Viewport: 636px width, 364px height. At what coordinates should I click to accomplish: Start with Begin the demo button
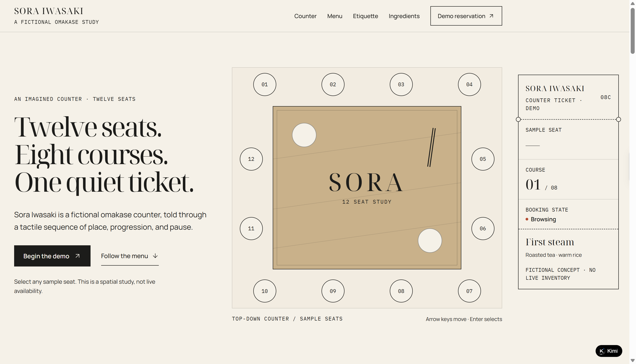click(x=52, y=256)
